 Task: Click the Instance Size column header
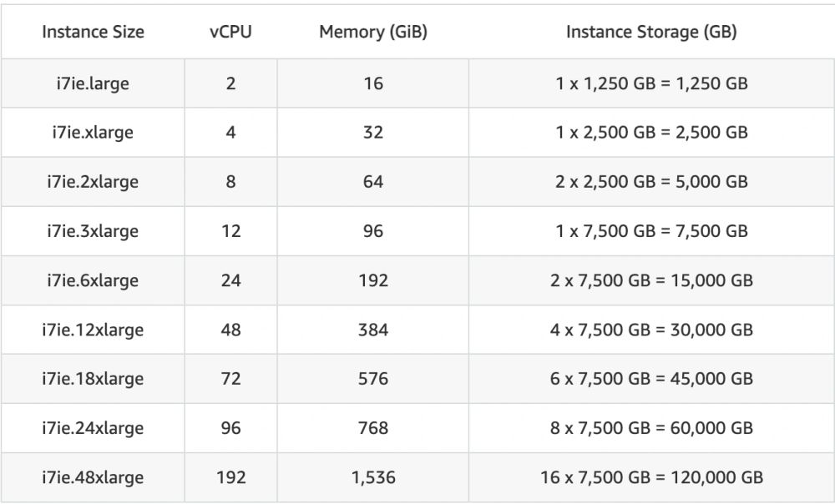coord(93,32)
